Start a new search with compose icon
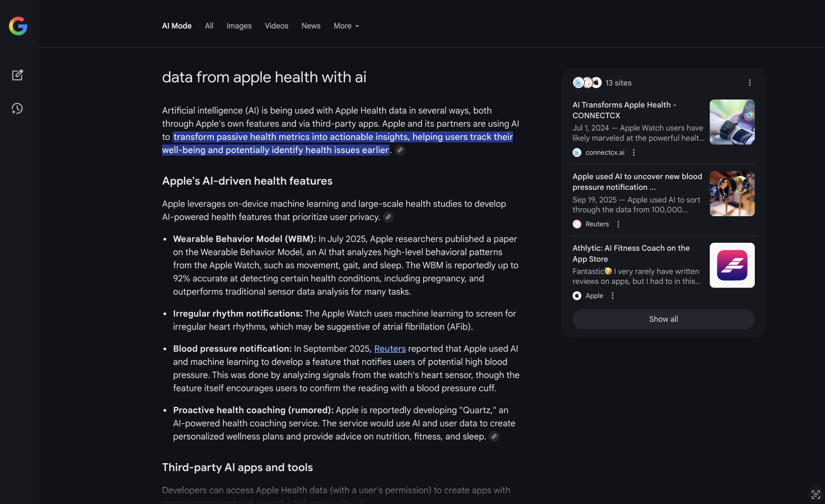 (18, 75)
